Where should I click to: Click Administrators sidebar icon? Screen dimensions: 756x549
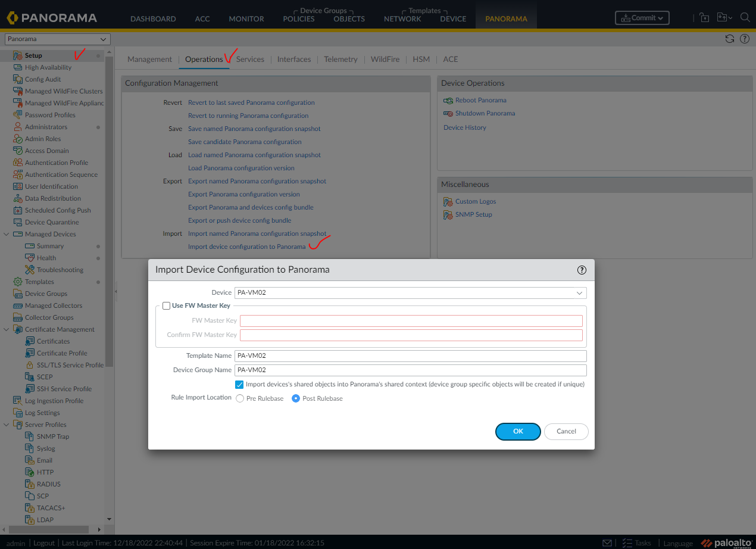pyautogui.click(x=18, y=127)
